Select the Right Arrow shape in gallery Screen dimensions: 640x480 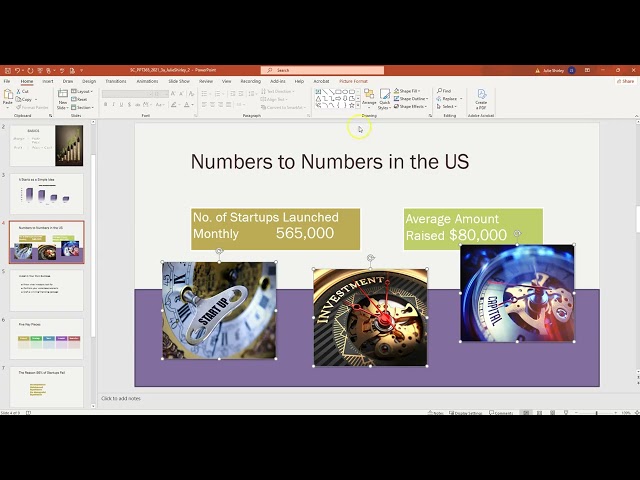pos(338,98)
